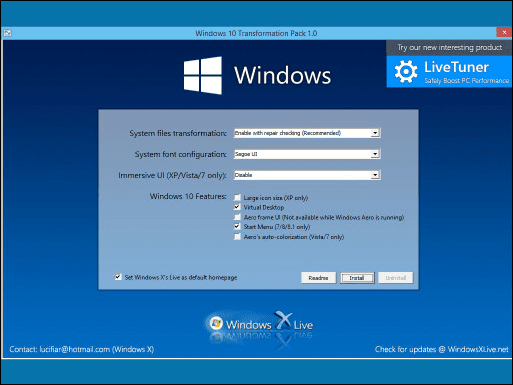Click the installer icon in the title bar

(8, 33)
